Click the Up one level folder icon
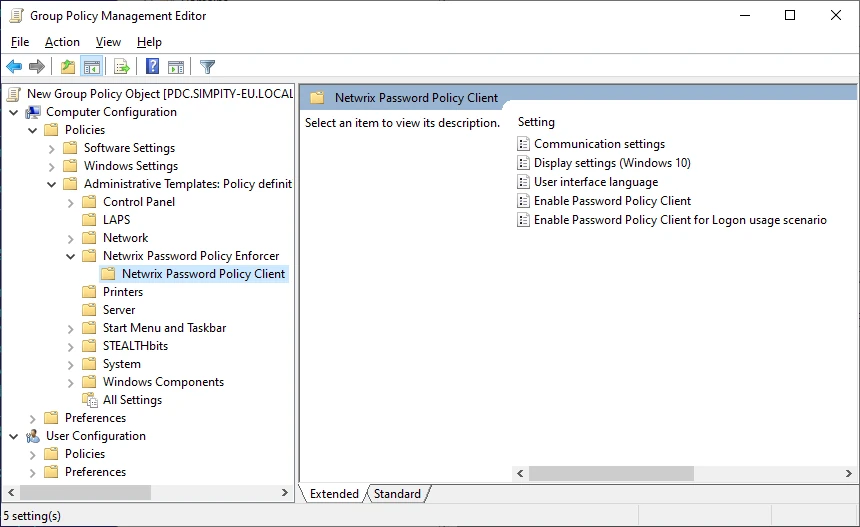 pyautogui.click(x=68, y=67)
